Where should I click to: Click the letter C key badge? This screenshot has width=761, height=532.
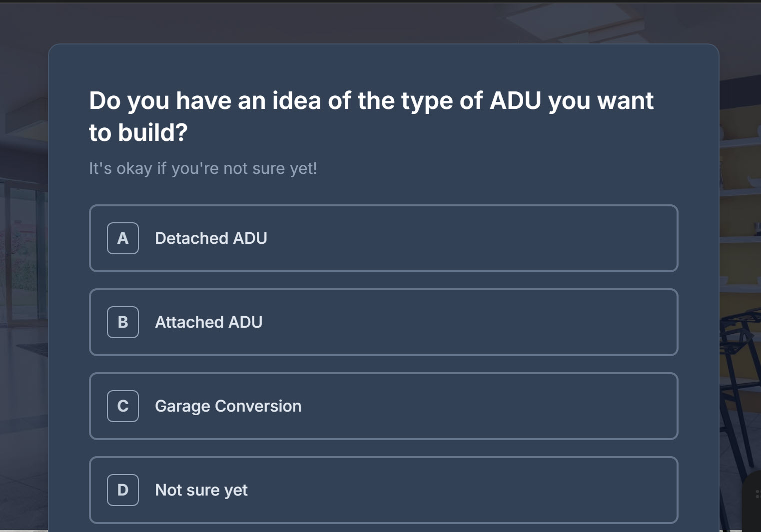click(123, 406)
